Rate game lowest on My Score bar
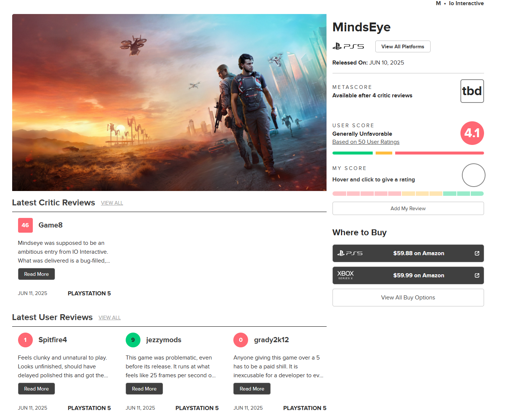 (x=339, y=194)
